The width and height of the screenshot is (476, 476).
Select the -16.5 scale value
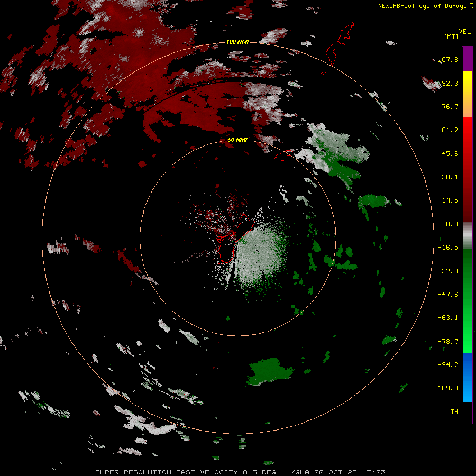pyautogui.click(x=448, y=248)
